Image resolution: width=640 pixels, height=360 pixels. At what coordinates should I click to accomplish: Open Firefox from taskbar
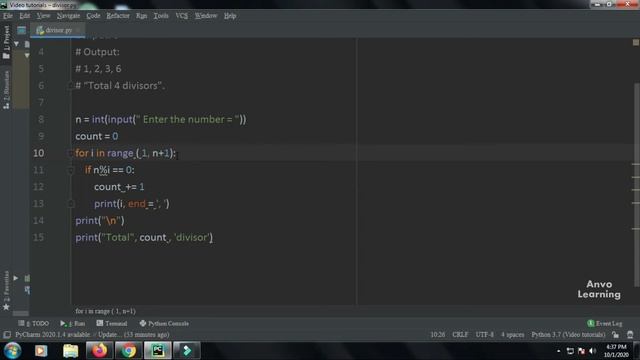coord(99,351)
